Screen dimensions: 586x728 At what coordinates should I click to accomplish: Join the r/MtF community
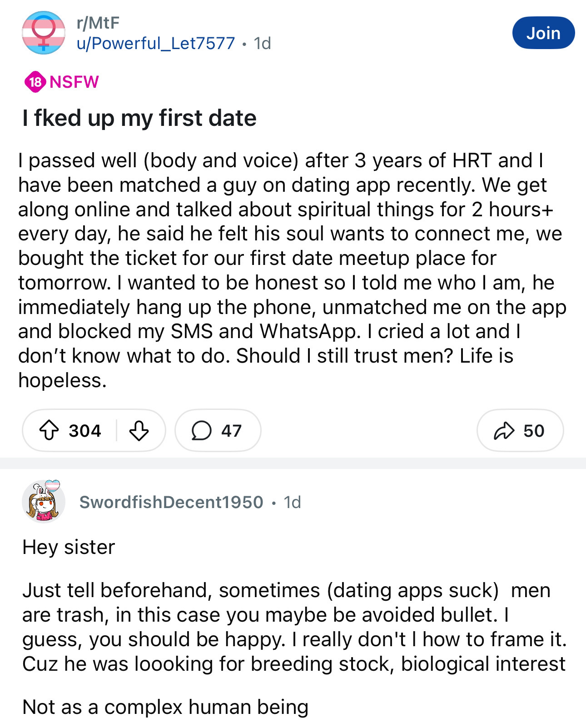click(x=543, y=33)
